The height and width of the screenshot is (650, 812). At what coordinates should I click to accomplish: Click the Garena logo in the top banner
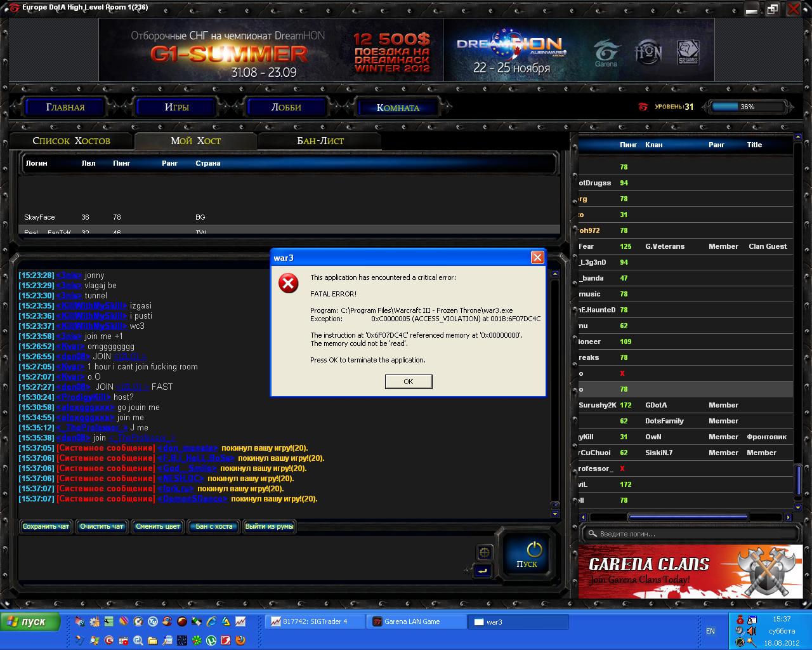(606, 53)
